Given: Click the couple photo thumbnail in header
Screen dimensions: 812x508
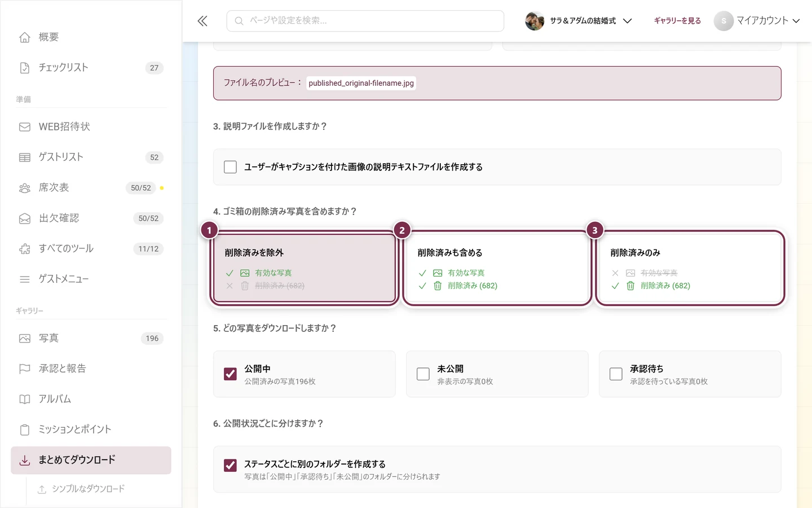Looking at the screenshot, I should [535, 21].
